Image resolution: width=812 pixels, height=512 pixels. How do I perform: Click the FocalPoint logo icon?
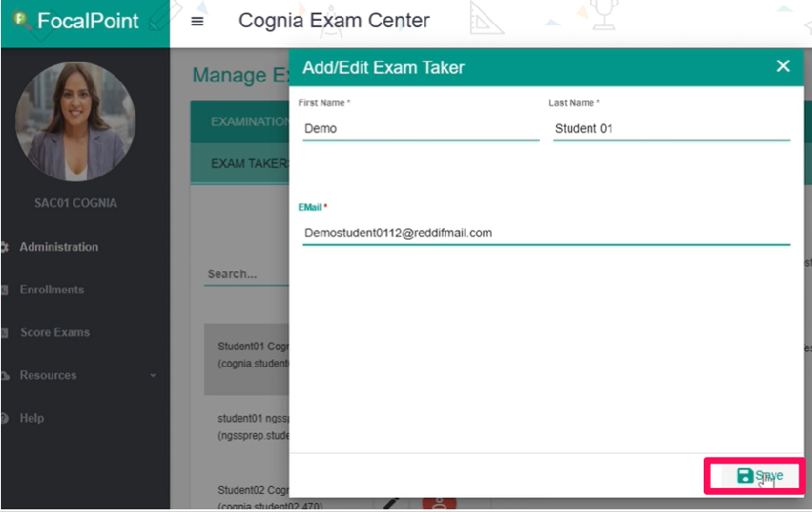(21, 21)
